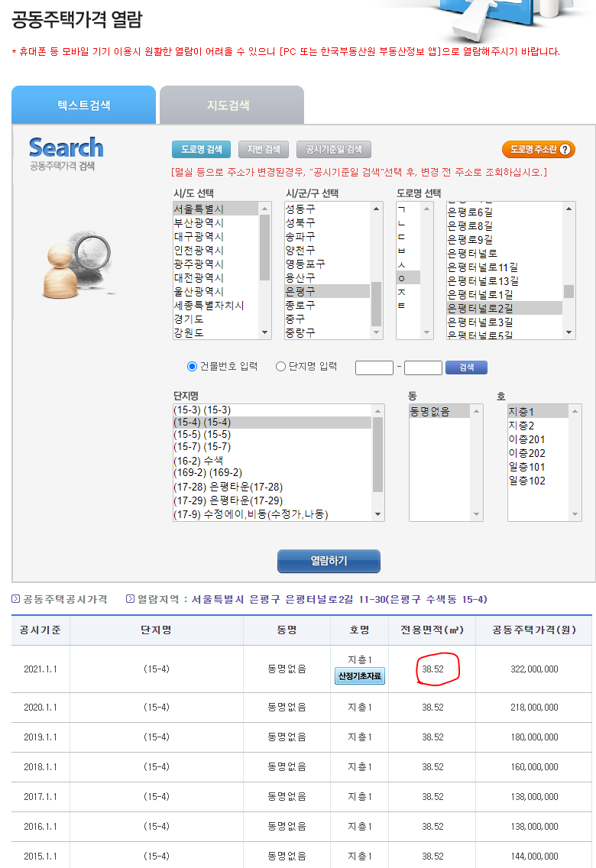Select 은평구 in the 시/군/구 list

click(x=327, y=291)
